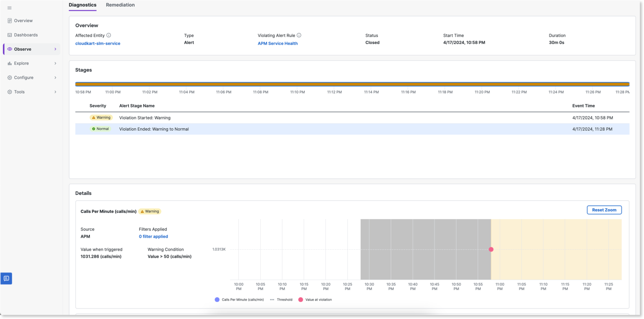The width and height of the screenshot is (644, 319).
Task: Click the 1.0313K y-axis label
Action: pos(219,249)
